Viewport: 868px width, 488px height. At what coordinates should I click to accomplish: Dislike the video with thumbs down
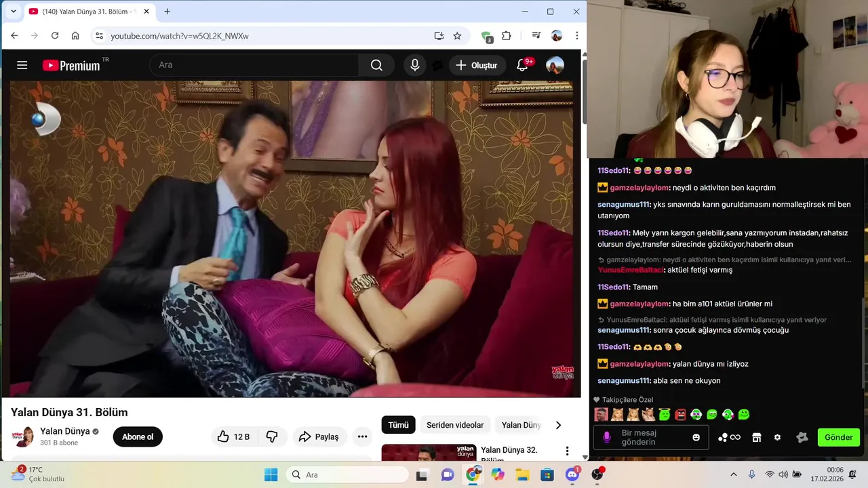pos(272,436)
